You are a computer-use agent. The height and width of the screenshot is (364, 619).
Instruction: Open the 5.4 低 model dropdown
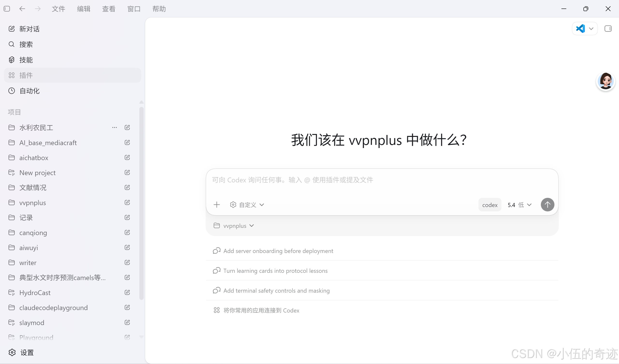coord(520,205)
